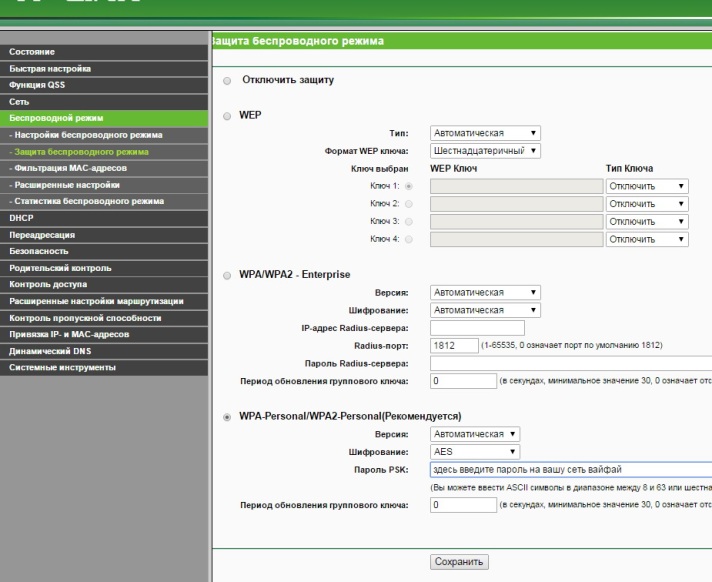Open the WPA-Personal 'Шифрование' AES dropdown
This screenshot has width=712, height=582.
[475, 451]
